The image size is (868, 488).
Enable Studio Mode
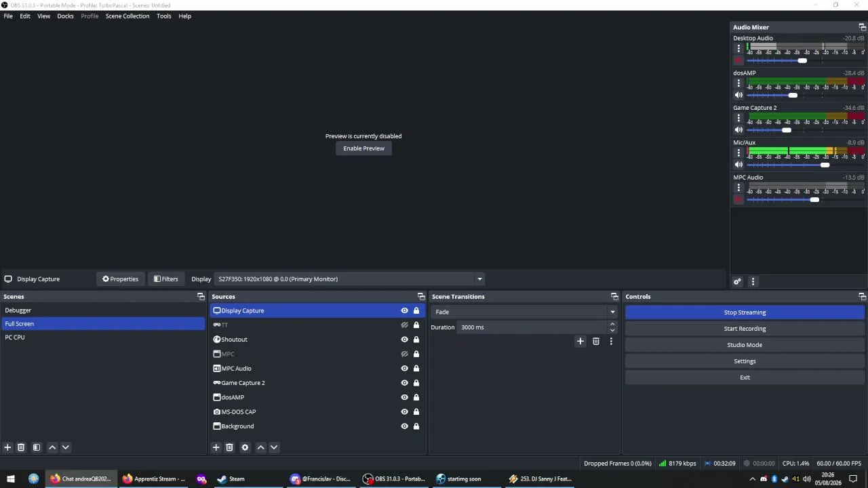(x=745, y=345)
